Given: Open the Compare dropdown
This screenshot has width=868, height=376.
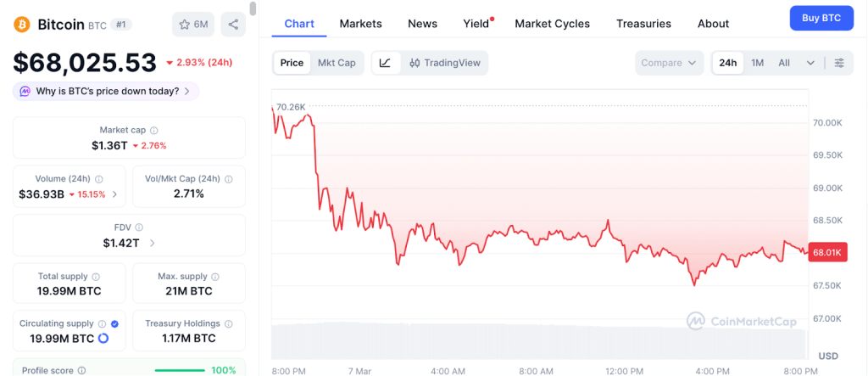Looking at the screenshot, I should (669, 63).
